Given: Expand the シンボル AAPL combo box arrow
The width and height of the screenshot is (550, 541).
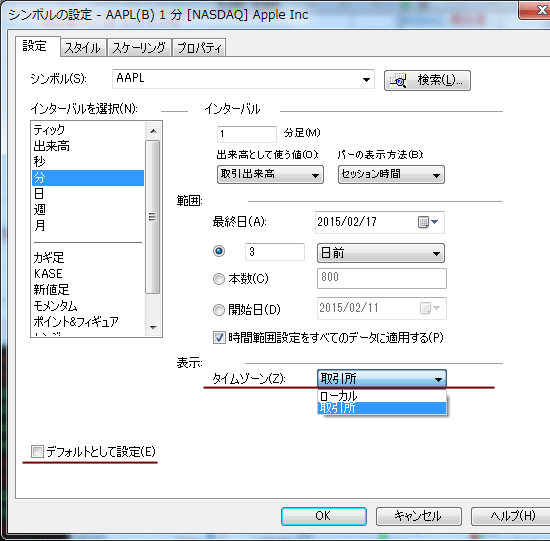Looking at the screenshot, I should [366, 79].
